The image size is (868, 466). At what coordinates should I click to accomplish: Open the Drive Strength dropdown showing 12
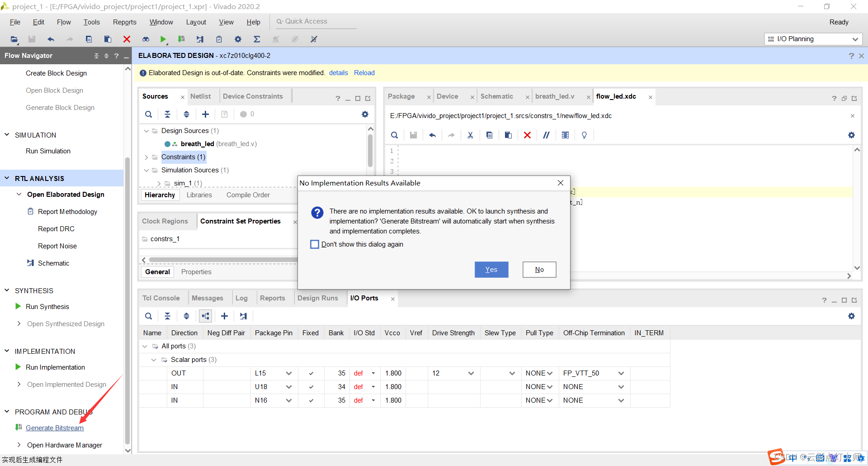[471, 373]
